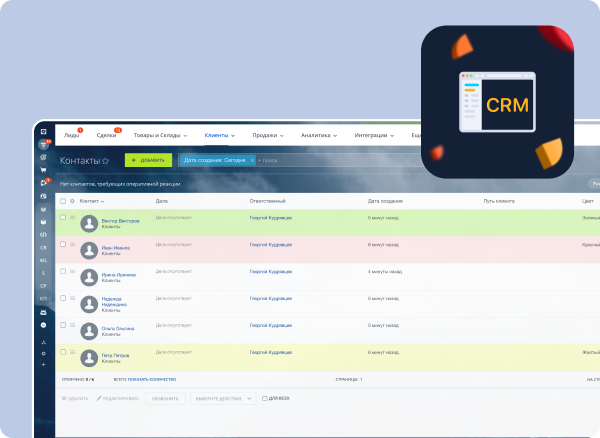This screenshot has width=600, height=438.
Task: Expand the circled chevron in sidebar
Action: tap(43, 325)
